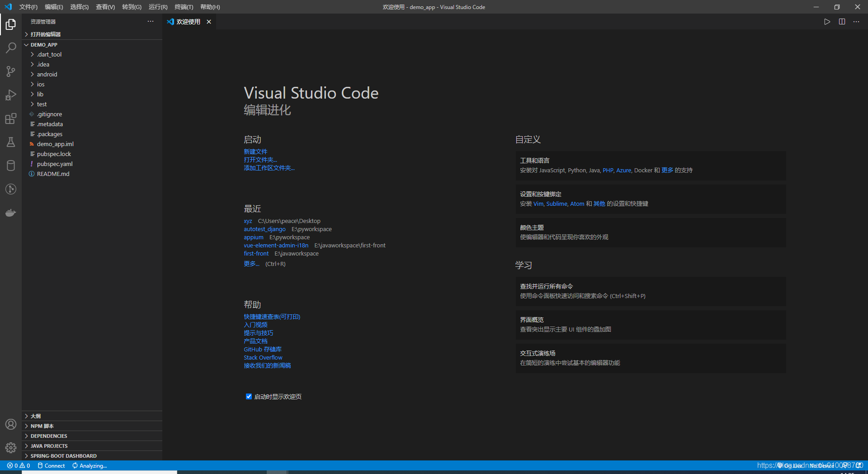Screen dimensions: 868x474
Task: Open editor More Actions ellipsis
Action: point(856,22)
